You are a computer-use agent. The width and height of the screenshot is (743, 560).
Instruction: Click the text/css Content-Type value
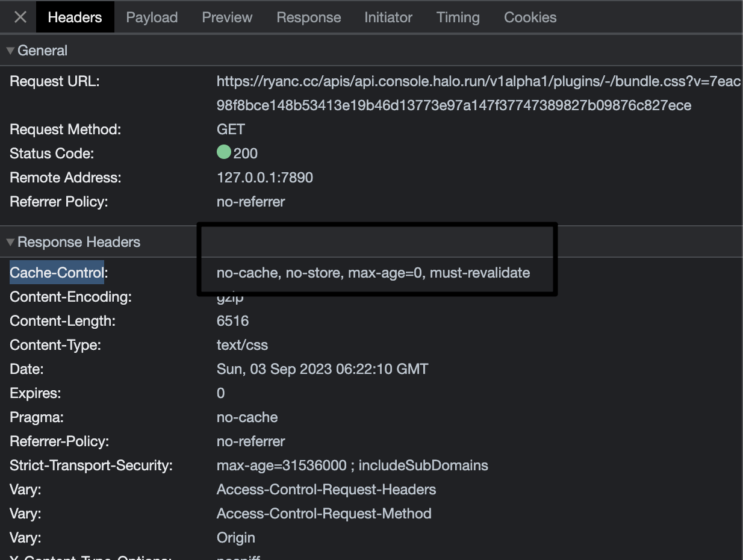[x=242, y=344]
